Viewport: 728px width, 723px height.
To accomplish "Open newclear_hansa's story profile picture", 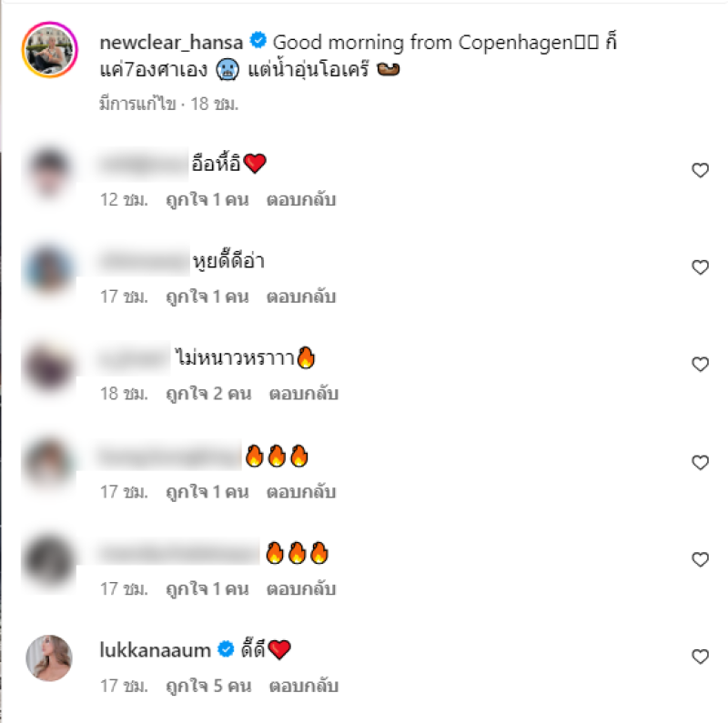I will pos(49,49).
